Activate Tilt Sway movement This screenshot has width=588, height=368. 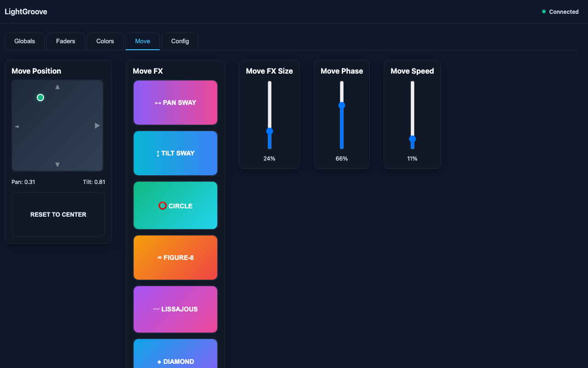coord(175,153)
